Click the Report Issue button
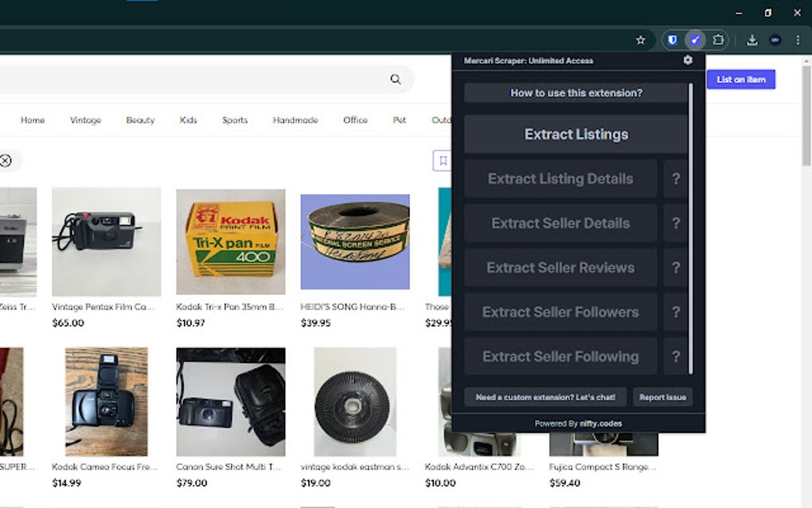The width and height of the screenshot is (812, 508). pos(663,397)
